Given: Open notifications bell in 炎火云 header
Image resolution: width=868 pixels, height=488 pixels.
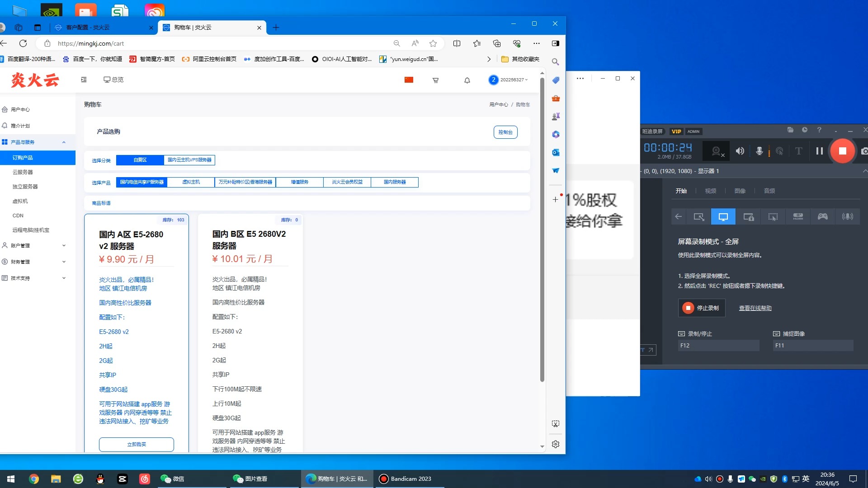Looking at the screenshot, I should [467, 80].
